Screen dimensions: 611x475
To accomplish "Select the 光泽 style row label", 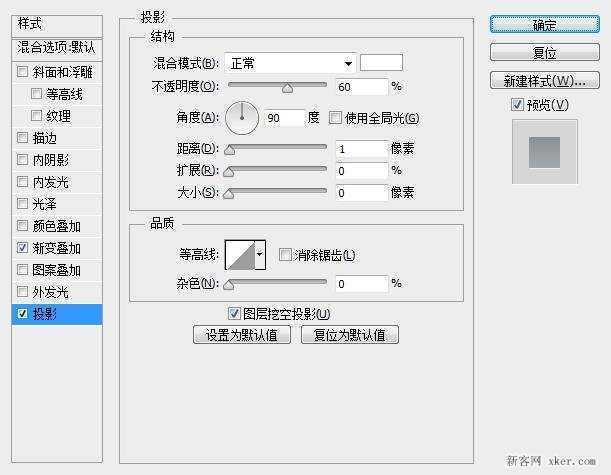I will coord(44,204).
